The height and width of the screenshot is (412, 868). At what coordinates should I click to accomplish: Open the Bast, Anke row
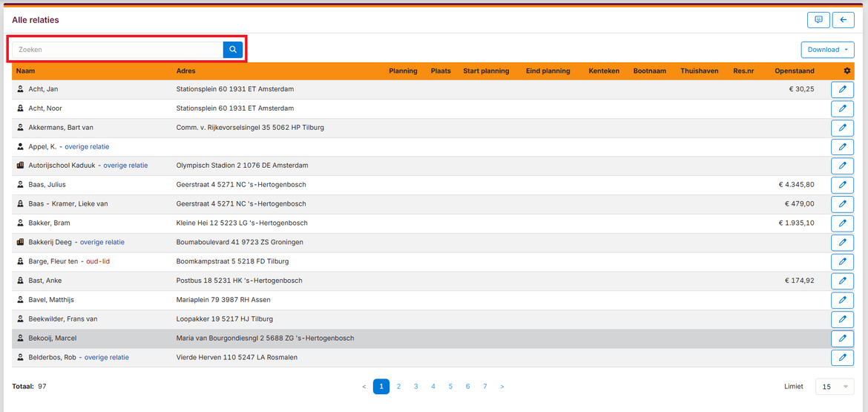[x=45, y=281]
